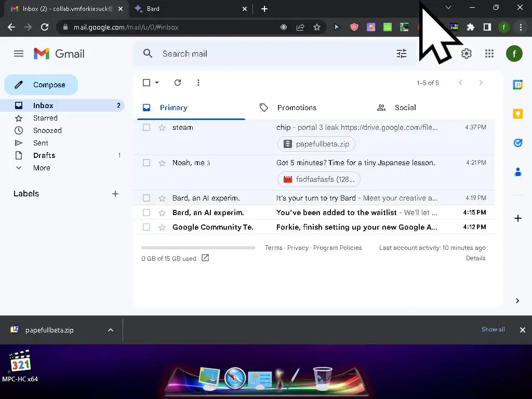The height and width of the screenshot is (399, 532).
Task: Open Google Tasks side panel
Action: tap(518, 143)
